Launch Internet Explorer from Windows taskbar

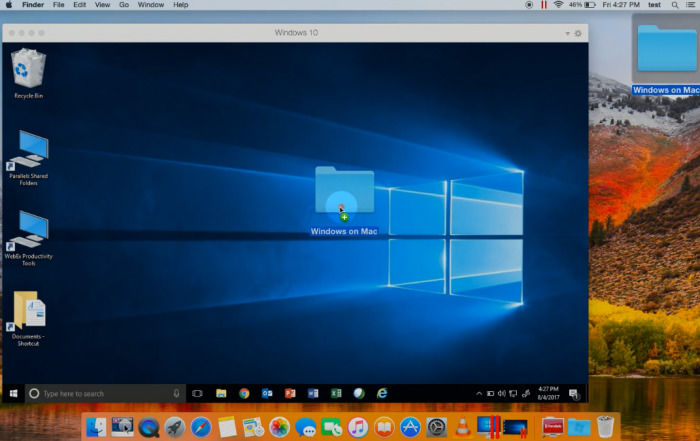pyautogui.click(x=382, y=393)
